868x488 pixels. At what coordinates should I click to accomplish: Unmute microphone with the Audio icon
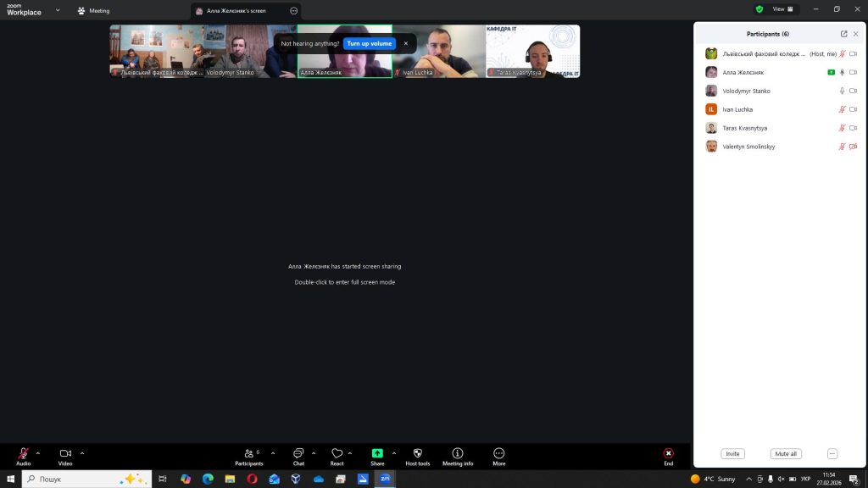click(23, 453)
